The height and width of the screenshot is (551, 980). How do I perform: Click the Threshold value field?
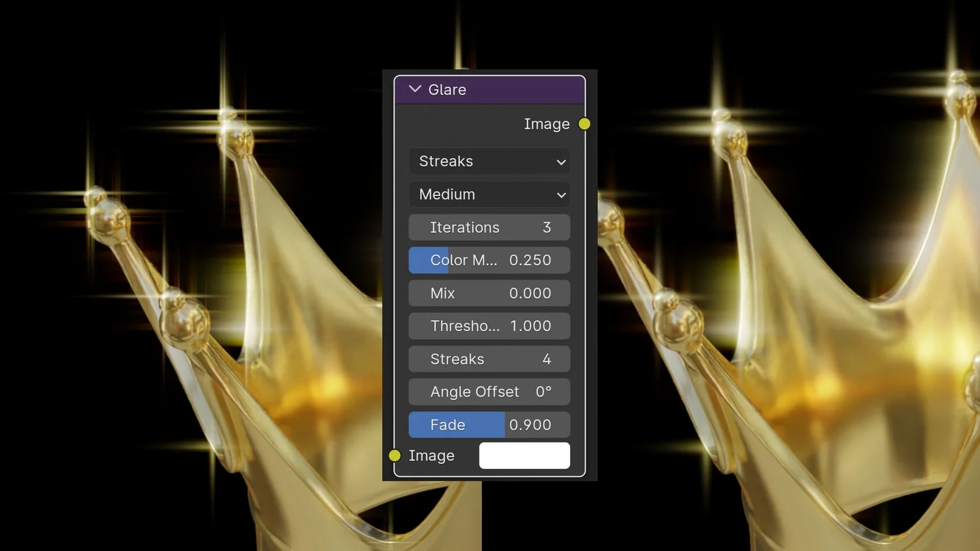[x=489, y=326]
